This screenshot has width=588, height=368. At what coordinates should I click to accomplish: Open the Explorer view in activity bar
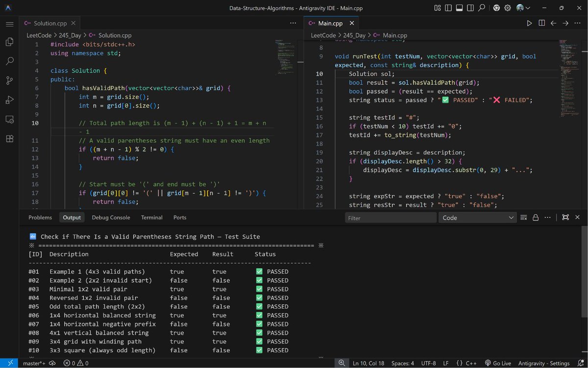point(9,42)
